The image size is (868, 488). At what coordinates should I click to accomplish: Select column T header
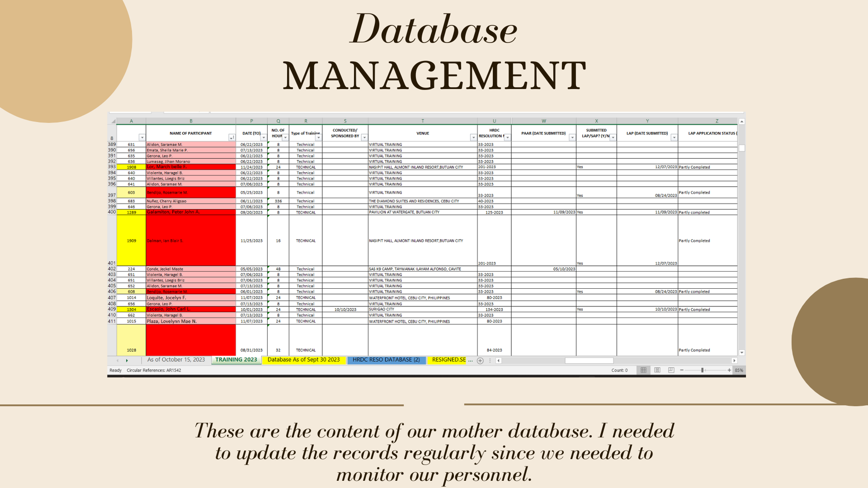coord(422,121)
